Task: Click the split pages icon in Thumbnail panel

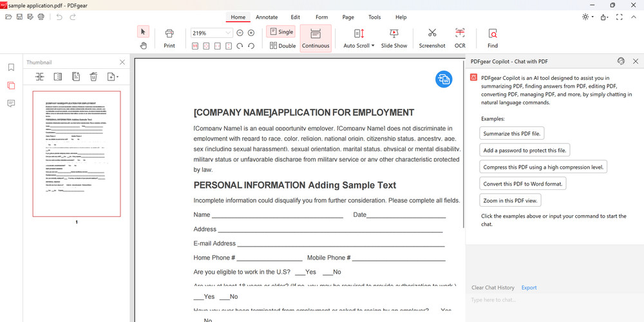Action: coord(58,77)
